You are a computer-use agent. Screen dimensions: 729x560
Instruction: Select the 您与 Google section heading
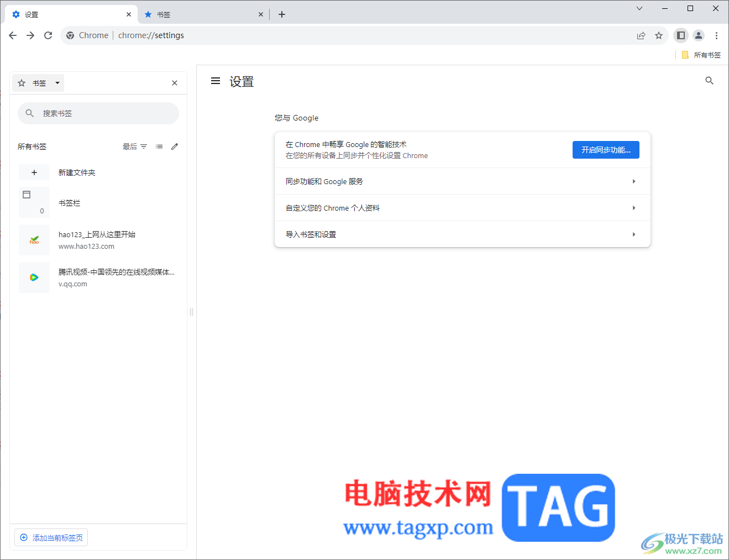[297, 118]
